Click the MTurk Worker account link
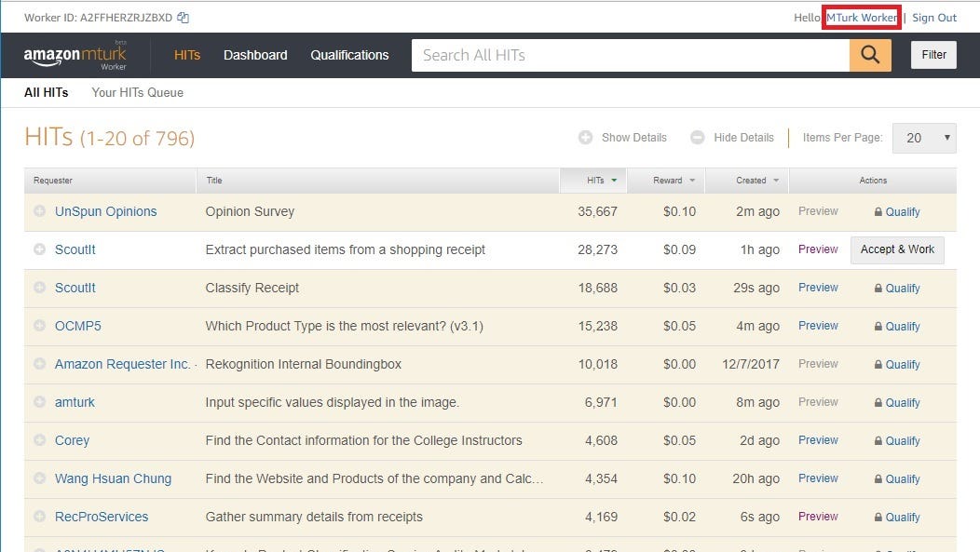980x552 pixels. (x=862, y=18)
